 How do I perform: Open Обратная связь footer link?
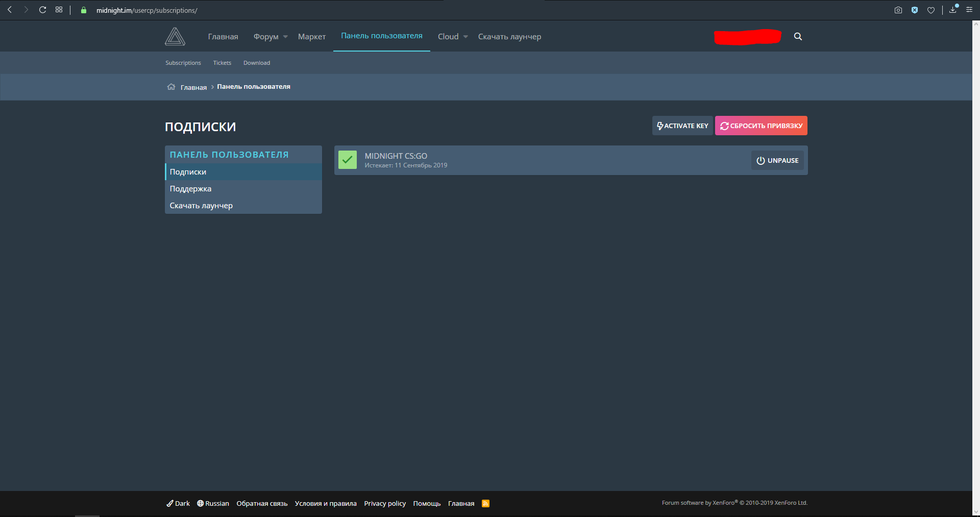click(262, 503)
